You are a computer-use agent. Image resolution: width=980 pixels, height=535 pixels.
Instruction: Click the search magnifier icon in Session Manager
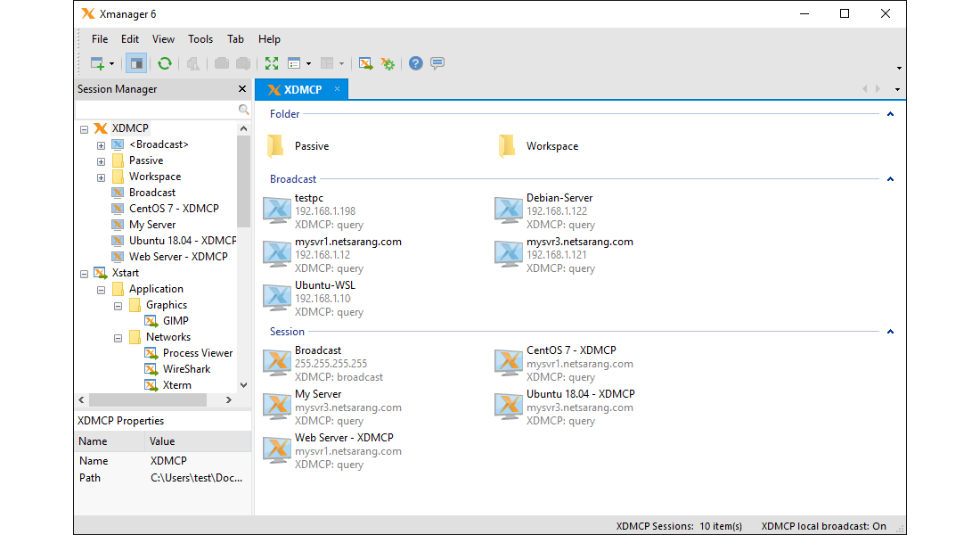[x=244, y=110]
